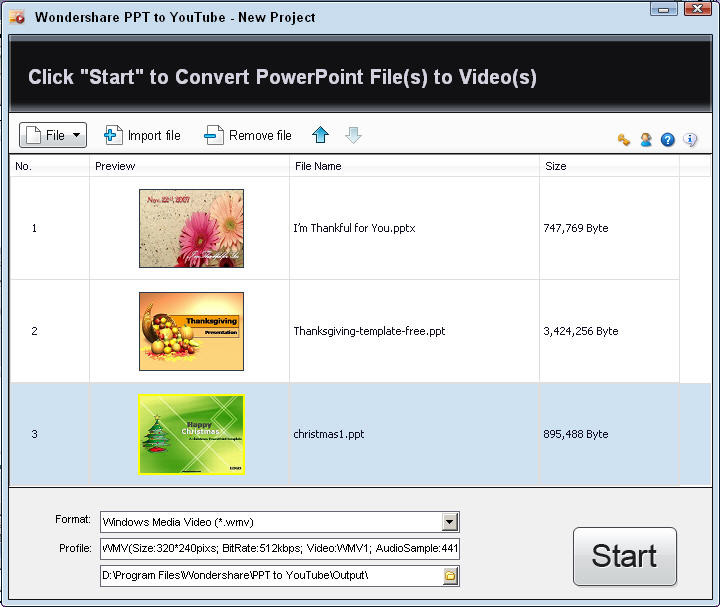Click the Wondershare app icon in title bar
720x607 pixels.
[17, 17]
